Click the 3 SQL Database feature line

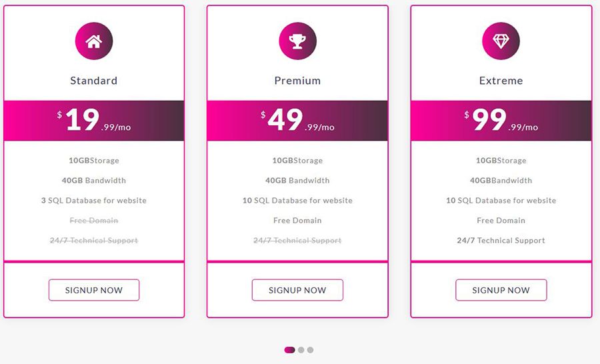(x=94, y=201)
